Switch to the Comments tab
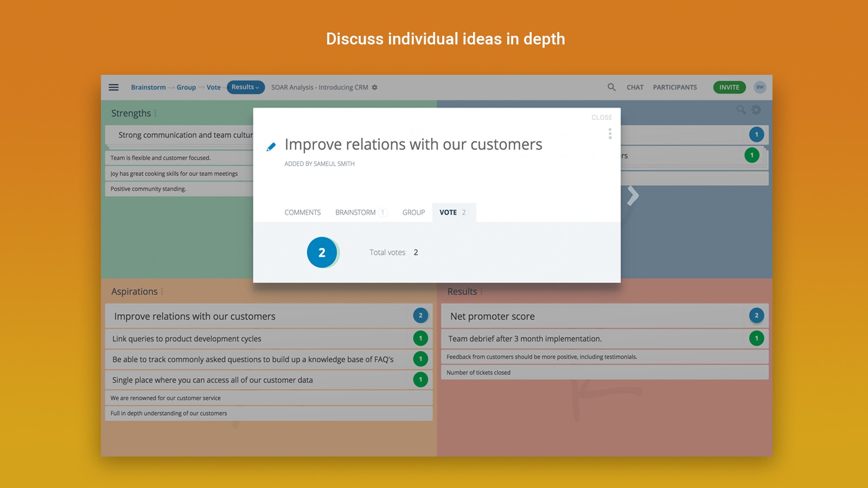868x488 pixels. click(302, 212)
